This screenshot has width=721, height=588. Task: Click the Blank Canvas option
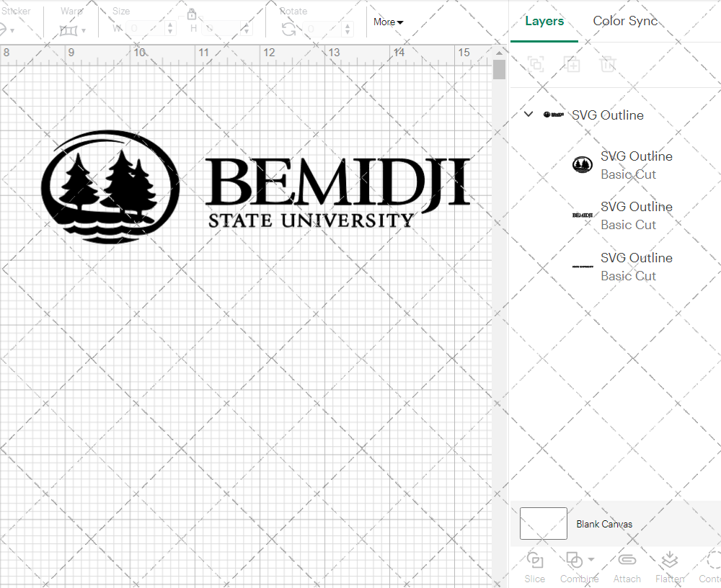tap(604, 524)
